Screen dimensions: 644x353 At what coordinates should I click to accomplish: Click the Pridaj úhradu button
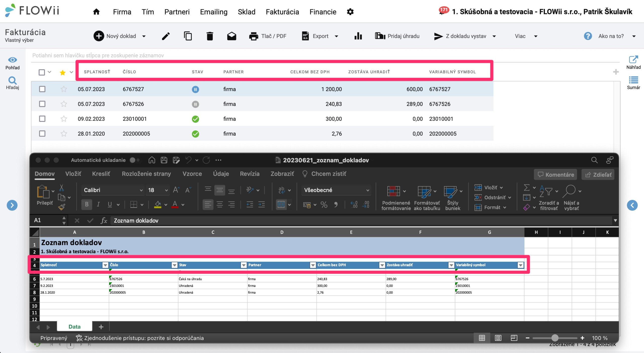click(x=397, y=36)
